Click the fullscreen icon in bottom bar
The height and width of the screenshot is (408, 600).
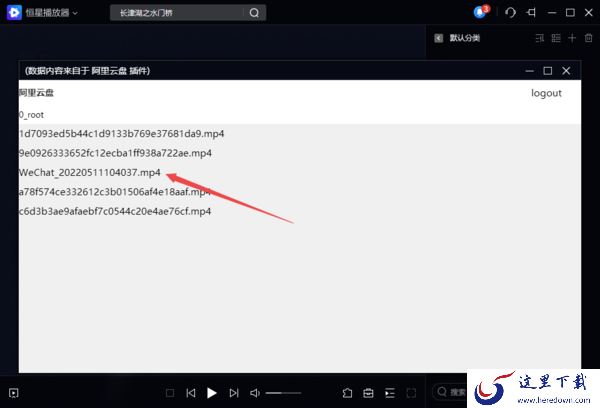coord(411,393)
